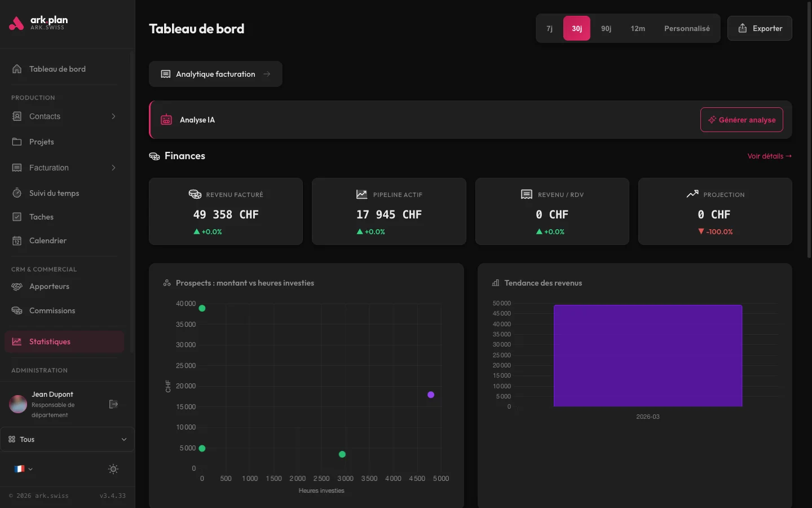Click the purple bar in Tendance des revenus
The height and width of the screenshot is (508, 812).
648,356
